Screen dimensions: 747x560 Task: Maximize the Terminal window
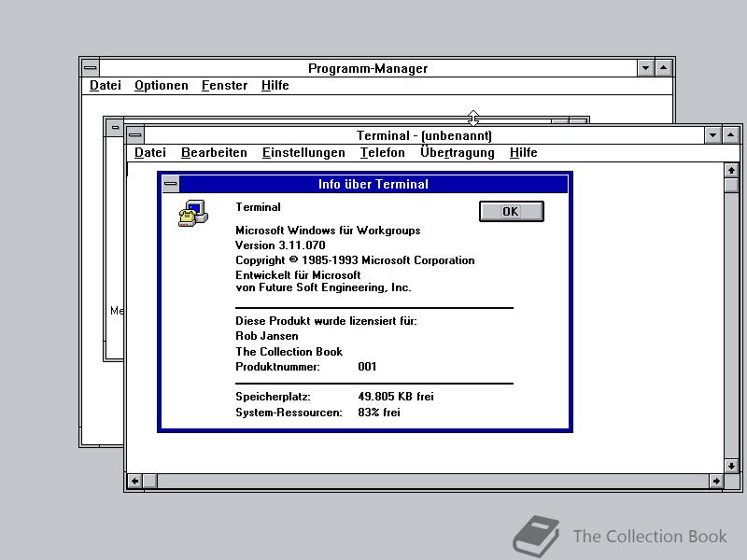point(731,135)
